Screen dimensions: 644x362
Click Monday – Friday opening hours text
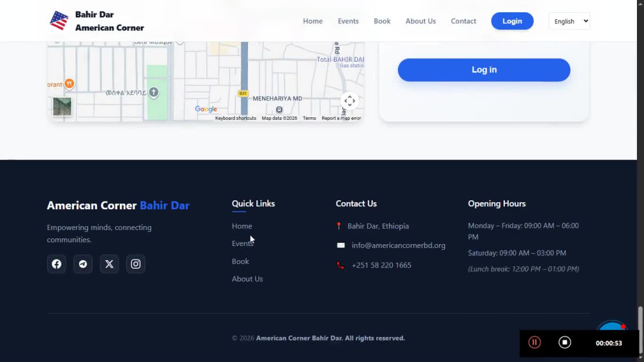tap(523, 231)
